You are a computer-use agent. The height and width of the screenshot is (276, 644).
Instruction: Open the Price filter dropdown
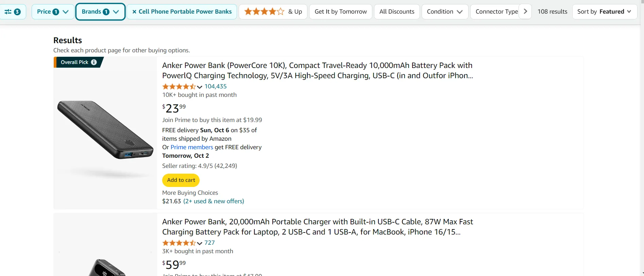click(52, 11)
